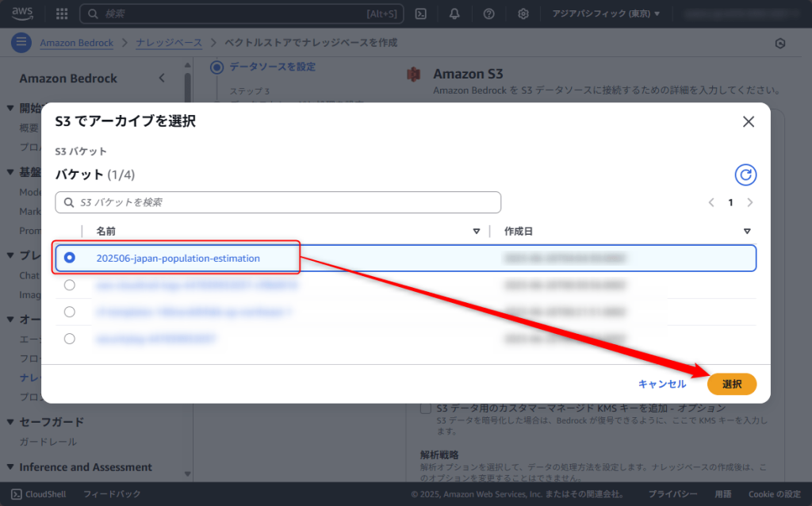
Task: Go to previous page of buckets
Action: tap(711, 202)
